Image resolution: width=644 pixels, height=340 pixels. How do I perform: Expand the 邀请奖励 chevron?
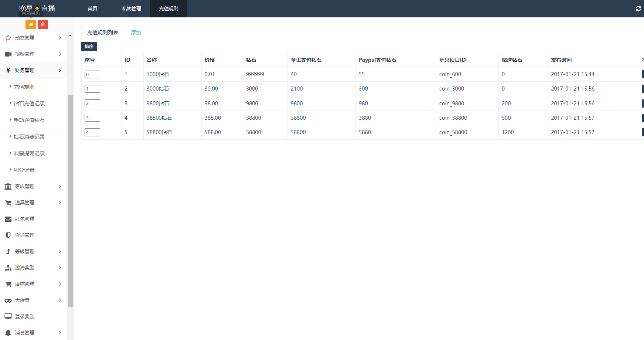[x=60, y=268]
